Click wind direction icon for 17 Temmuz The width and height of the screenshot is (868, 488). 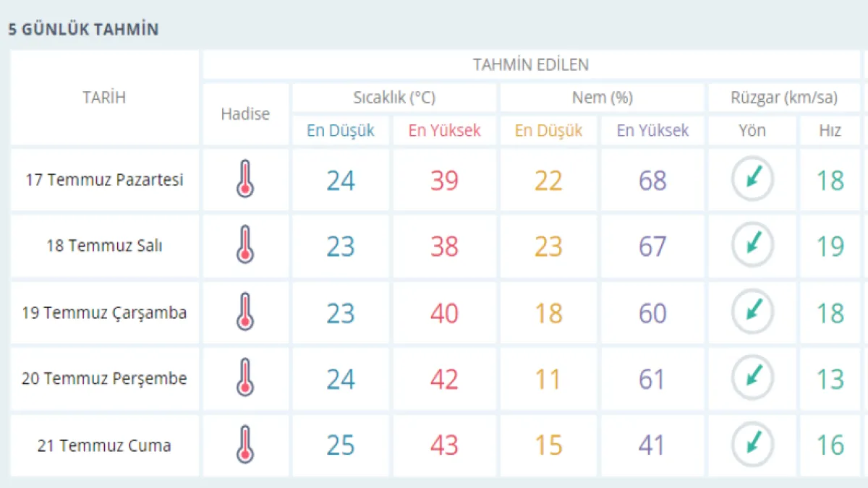click(752, 179)
